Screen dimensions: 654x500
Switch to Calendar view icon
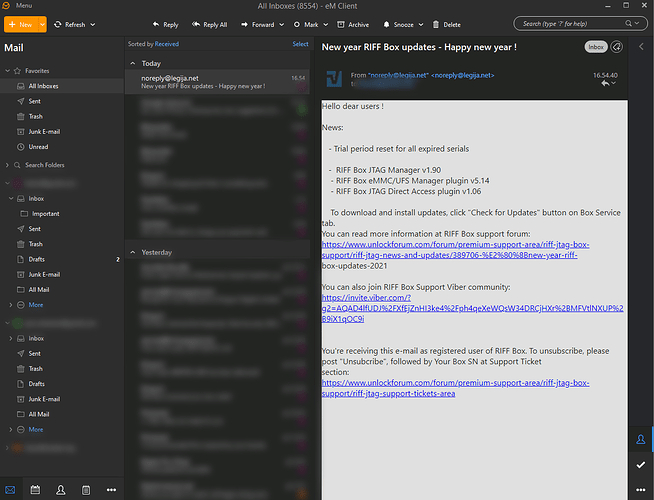pos(35,490)
